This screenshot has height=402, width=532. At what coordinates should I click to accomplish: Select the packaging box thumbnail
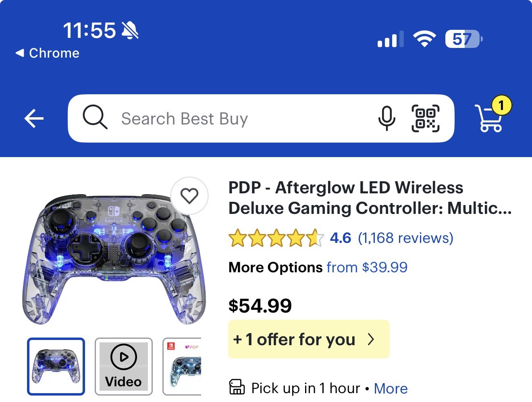click(182, 367)
